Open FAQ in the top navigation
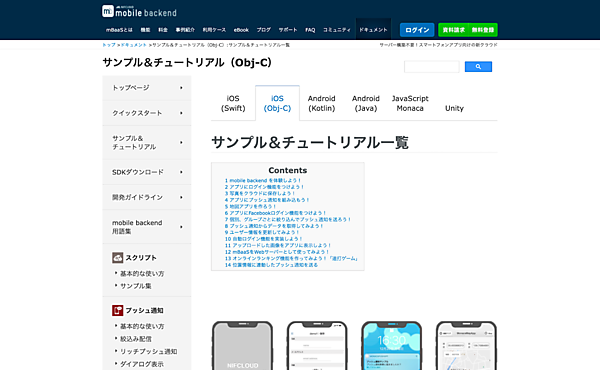 pos(310,30)
